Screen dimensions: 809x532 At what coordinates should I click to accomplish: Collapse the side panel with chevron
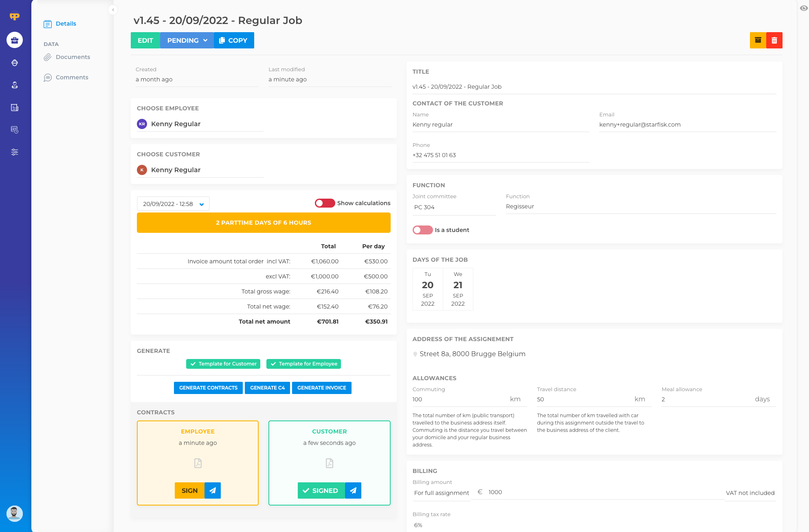[x=113, y=10]
